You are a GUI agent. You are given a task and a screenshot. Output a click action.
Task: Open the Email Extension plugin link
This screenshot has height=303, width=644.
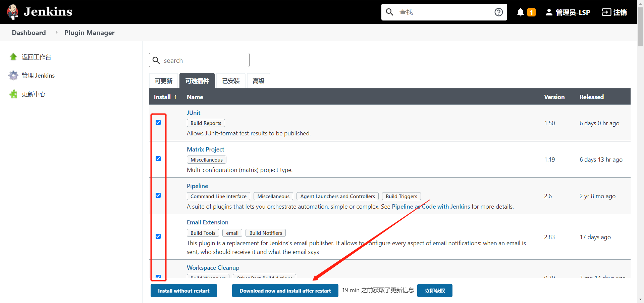click(x=207, y=222)
